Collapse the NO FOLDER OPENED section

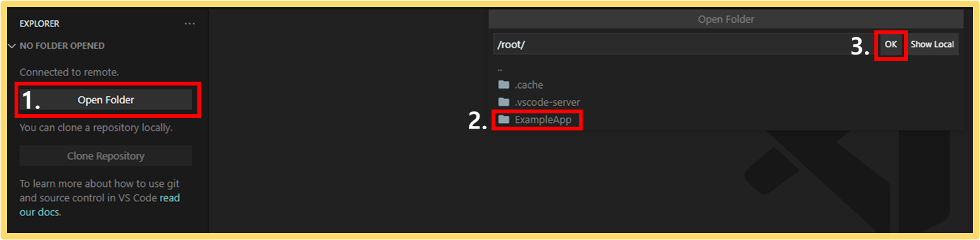coord(56,46)
